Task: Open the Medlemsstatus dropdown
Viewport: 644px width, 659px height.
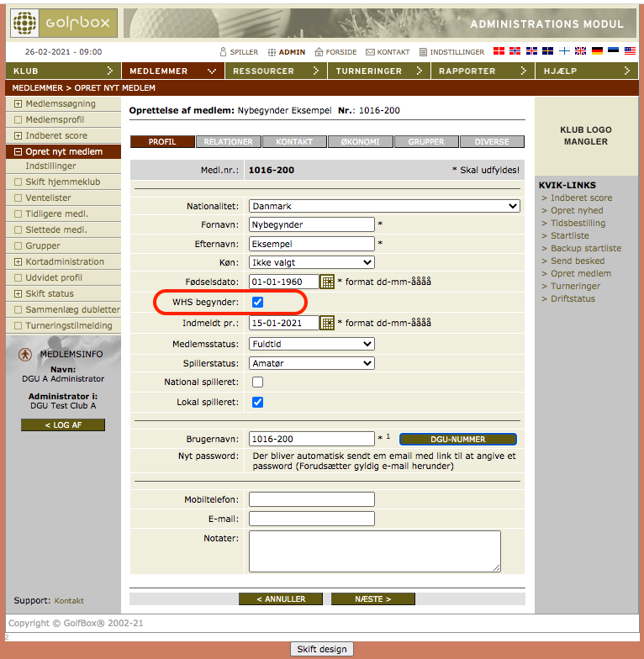Action: 311,344
